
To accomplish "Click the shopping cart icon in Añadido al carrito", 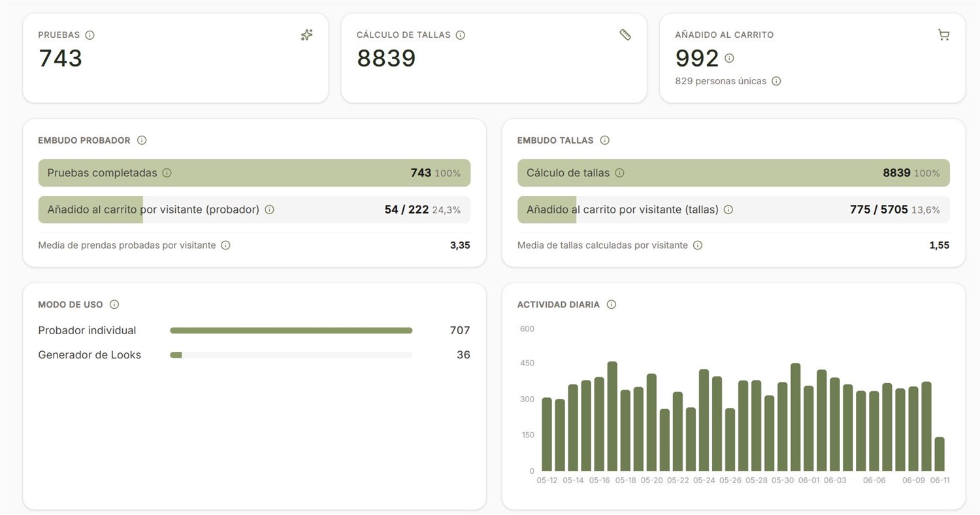I will click(943, 35).
